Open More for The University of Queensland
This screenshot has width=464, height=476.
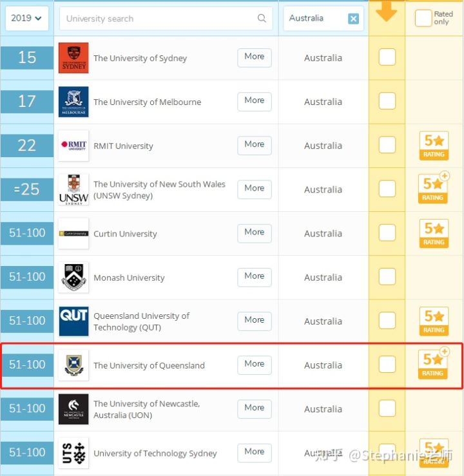(255, 365)
